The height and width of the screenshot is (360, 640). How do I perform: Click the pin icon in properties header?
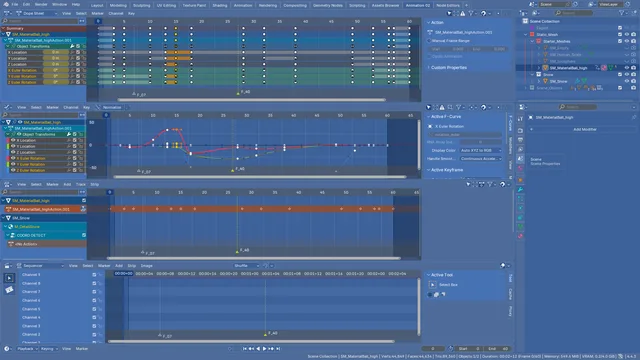tap(633, 118)
